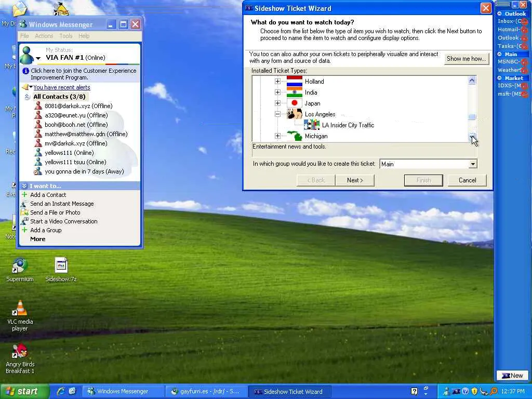This screenshot has width=532, height=399.
Task: Switch to Windows Messenger taskbar button
Action: [x=123, y=391]
